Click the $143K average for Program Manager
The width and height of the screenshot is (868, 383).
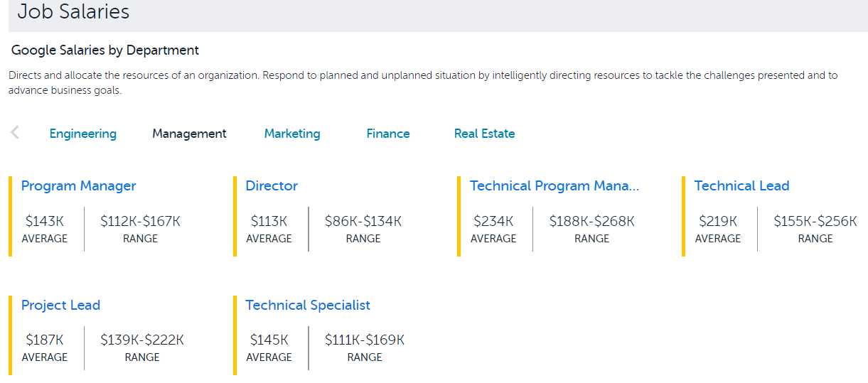(x=44, y=222)
